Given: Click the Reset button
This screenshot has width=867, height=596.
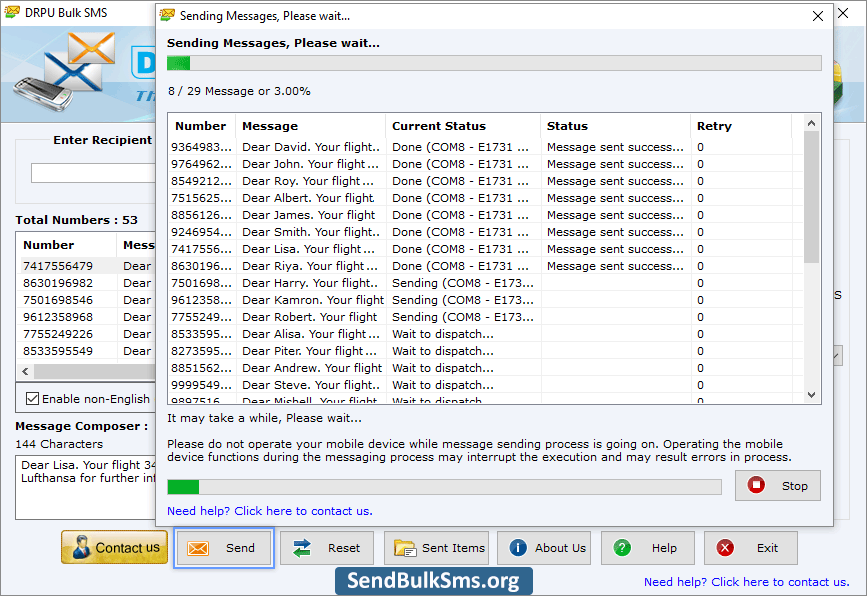Looking at the screenshot, I should point(327,548).
